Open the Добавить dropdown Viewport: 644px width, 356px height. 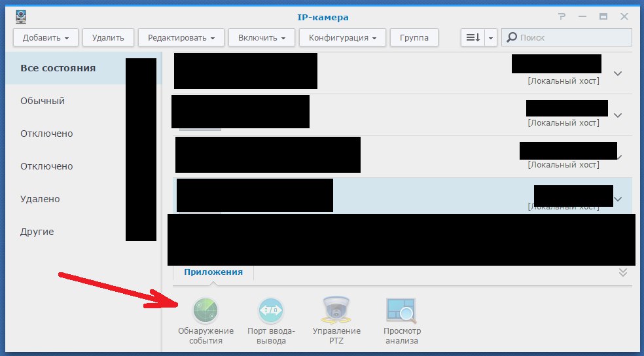pyautogui.click(x=46, y=37)
